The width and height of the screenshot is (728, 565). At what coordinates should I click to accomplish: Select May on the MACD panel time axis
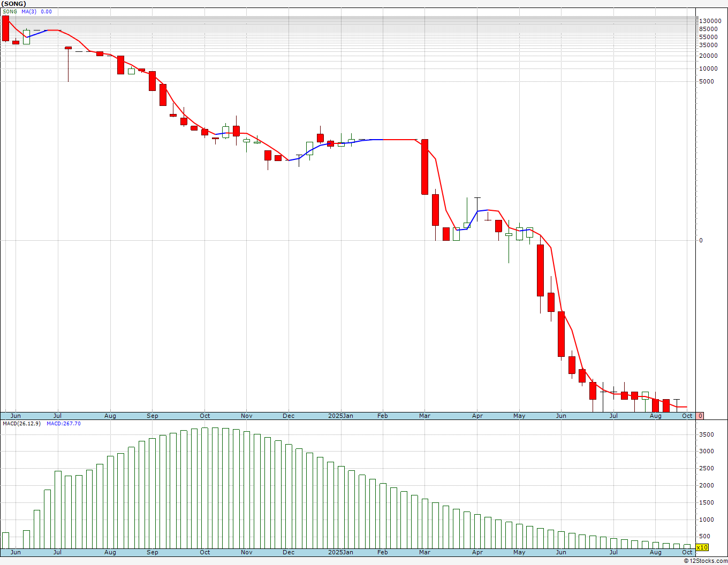tap(519, 552)
